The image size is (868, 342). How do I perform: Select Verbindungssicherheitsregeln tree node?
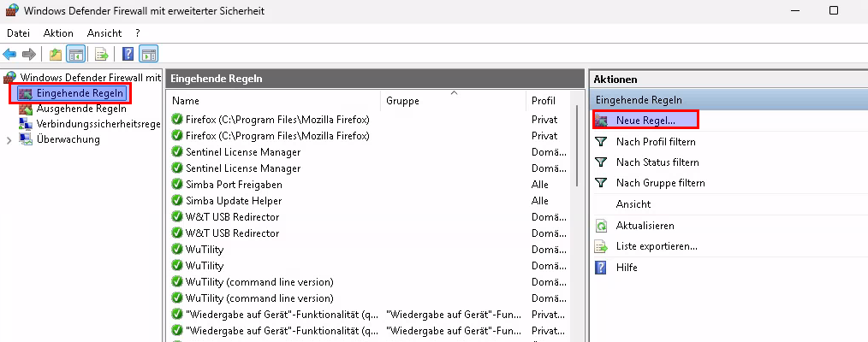click(x=98, y=124)
